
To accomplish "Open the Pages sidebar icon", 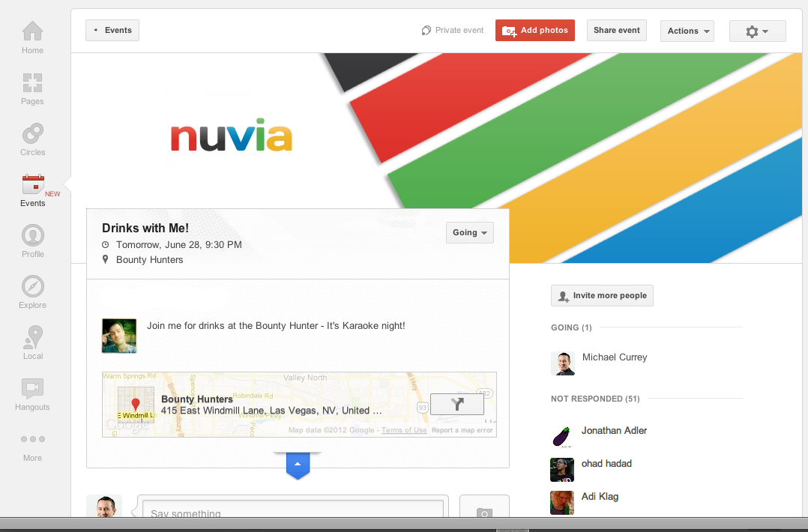I will tap(32, 88).
